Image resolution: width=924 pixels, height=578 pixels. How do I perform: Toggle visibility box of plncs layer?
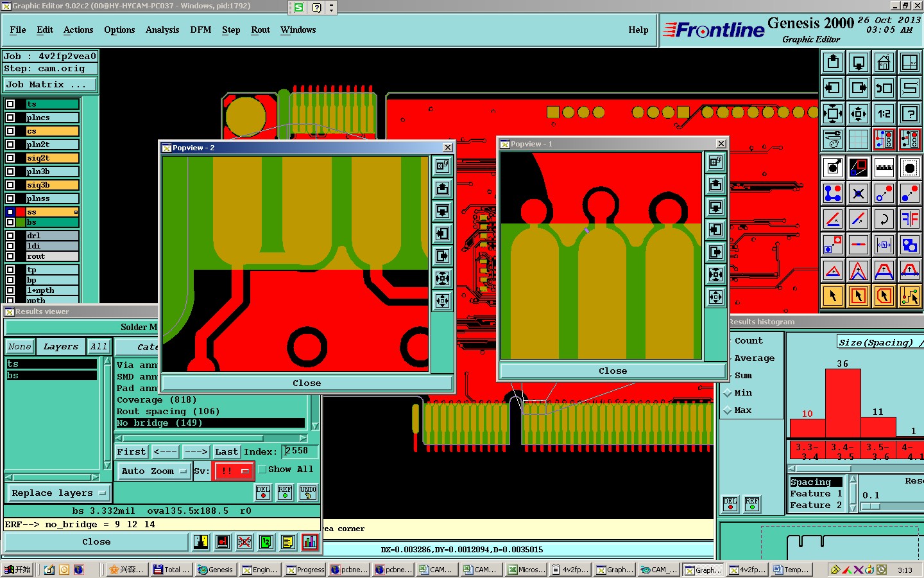pyautogui.click(x=10, y=118)
